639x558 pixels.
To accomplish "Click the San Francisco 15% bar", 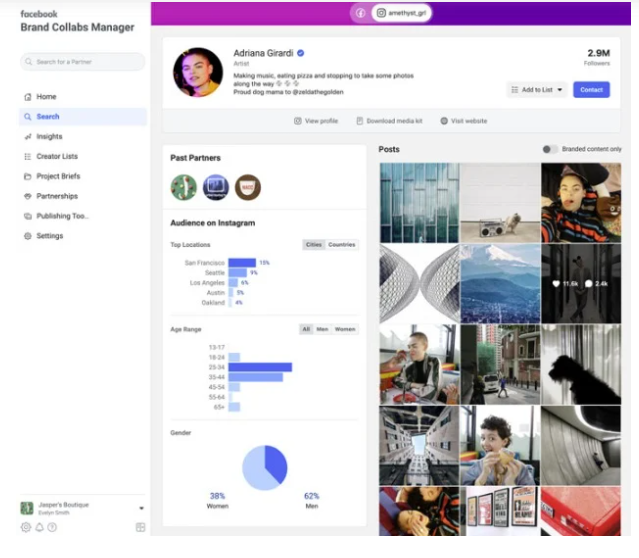I will pyautogui.click(x=242, y=263).
